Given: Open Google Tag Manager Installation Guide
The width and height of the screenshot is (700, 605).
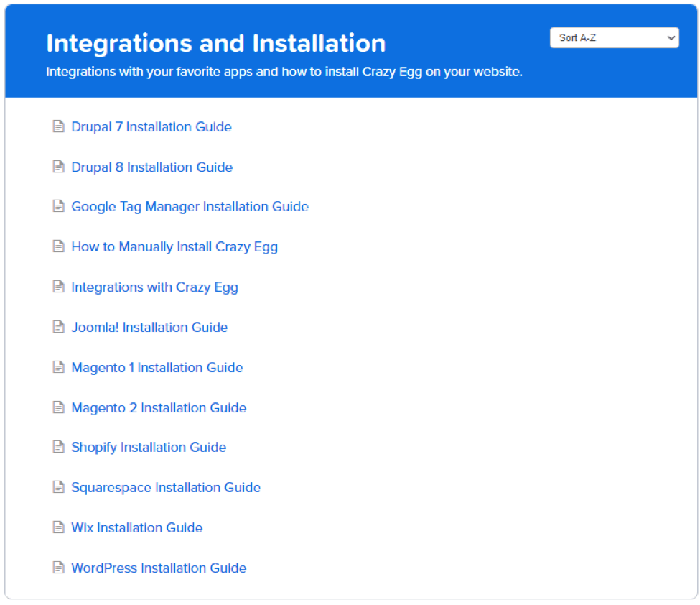Looking at the screenshot, I should [190, 207].
